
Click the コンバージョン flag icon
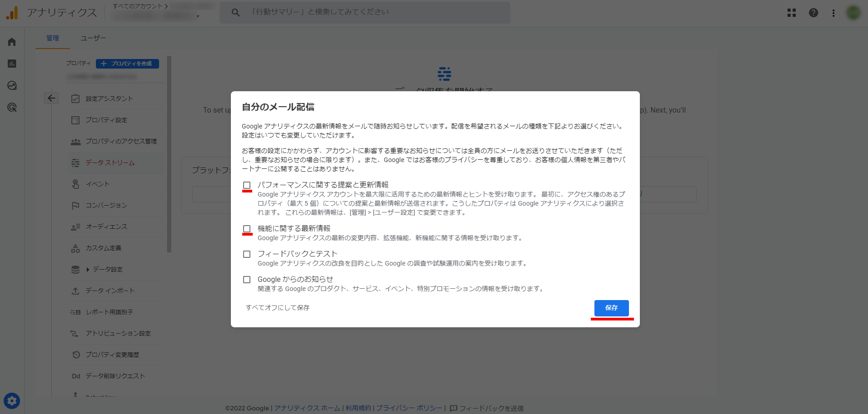(x=75, y=205)
